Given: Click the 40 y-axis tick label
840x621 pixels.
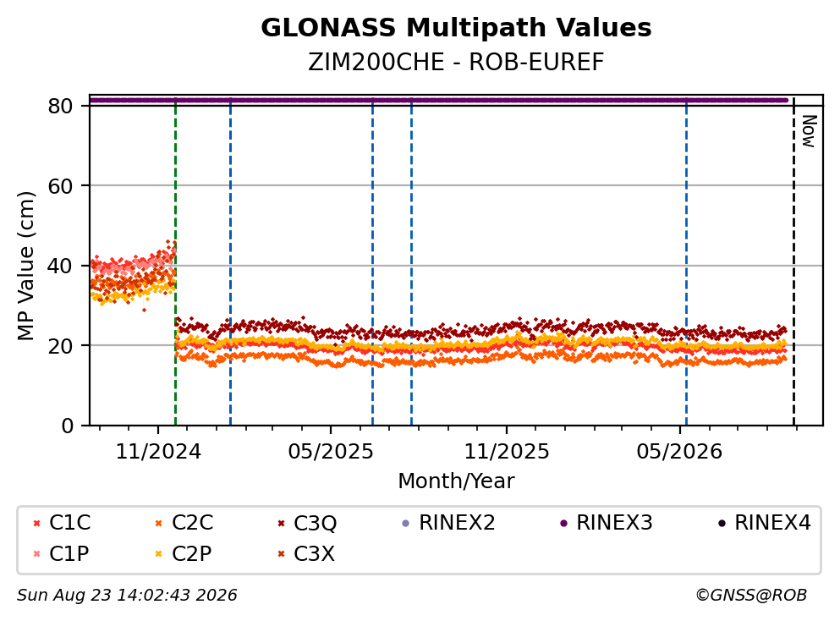Looking at the screenshot, I should (x=61, y=266).
